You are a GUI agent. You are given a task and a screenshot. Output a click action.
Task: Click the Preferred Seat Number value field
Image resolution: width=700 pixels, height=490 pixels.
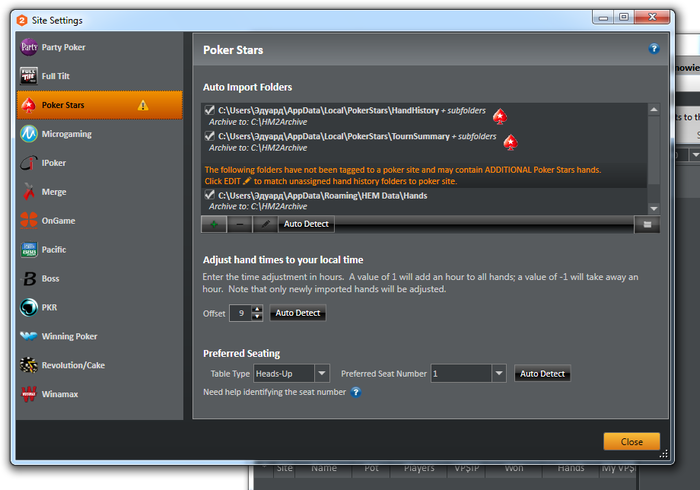pyautogui.click(x=461, y=374)
